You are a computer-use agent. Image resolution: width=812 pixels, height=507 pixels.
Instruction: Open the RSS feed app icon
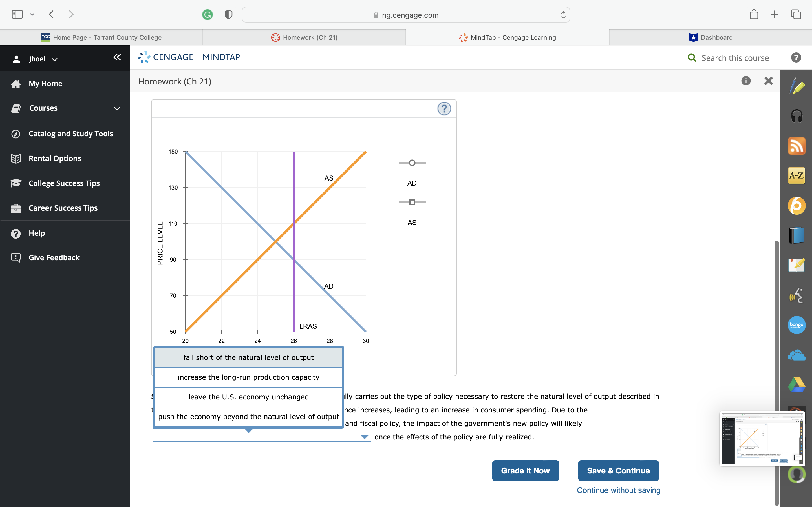coord(796,146)
